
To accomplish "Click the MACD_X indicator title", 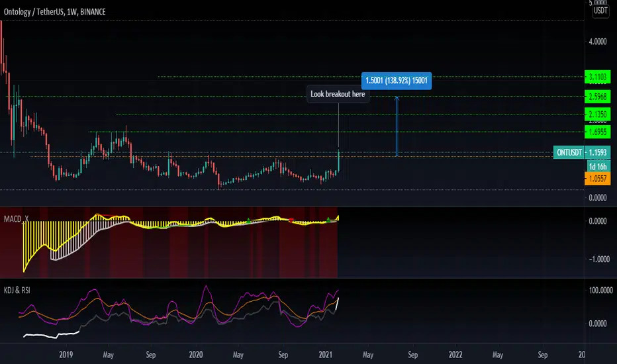I will pyautogui.click(x=16, y=219).
